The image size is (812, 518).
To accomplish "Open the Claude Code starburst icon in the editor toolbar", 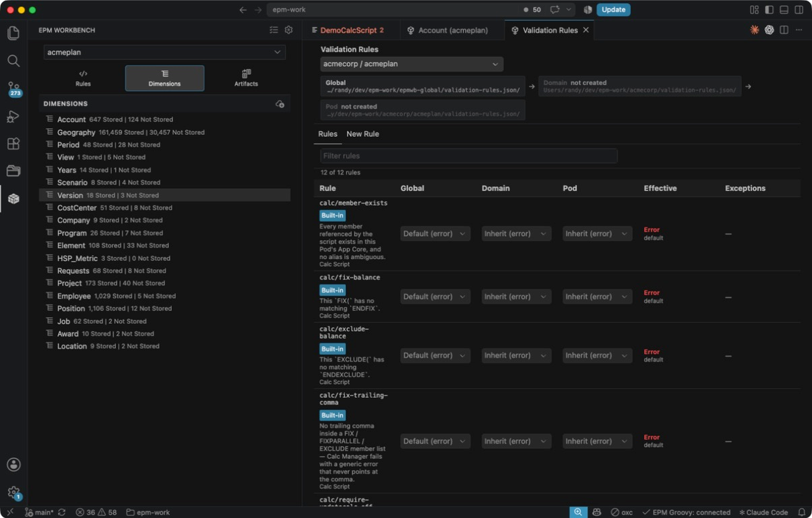I will 754,30.
